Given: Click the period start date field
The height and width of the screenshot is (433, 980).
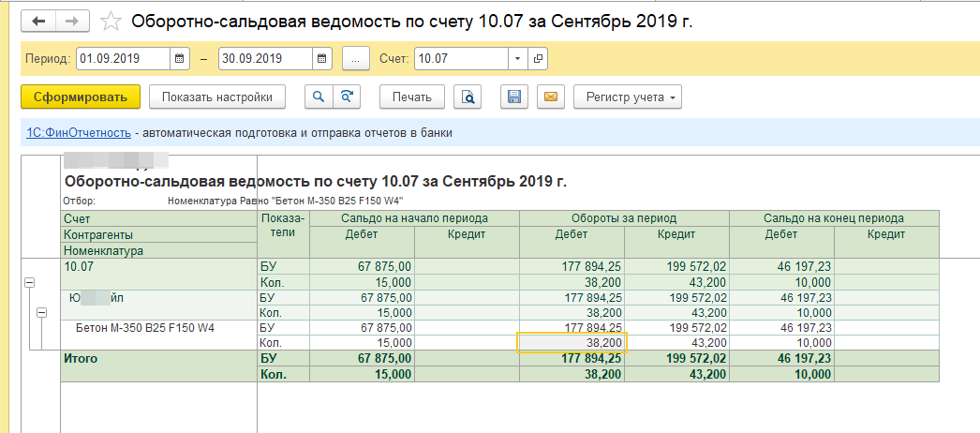Looking at the screenshot, I should click(x=123, y=59).
